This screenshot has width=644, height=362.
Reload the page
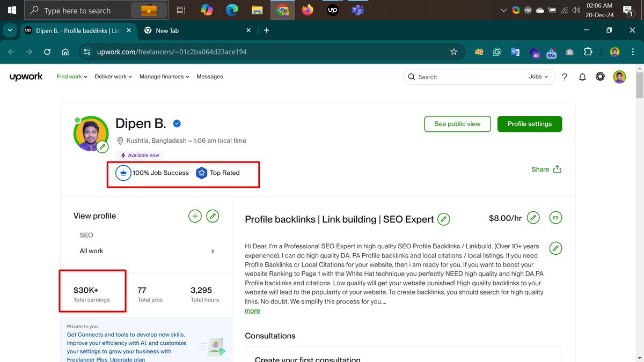pos(47,52)
